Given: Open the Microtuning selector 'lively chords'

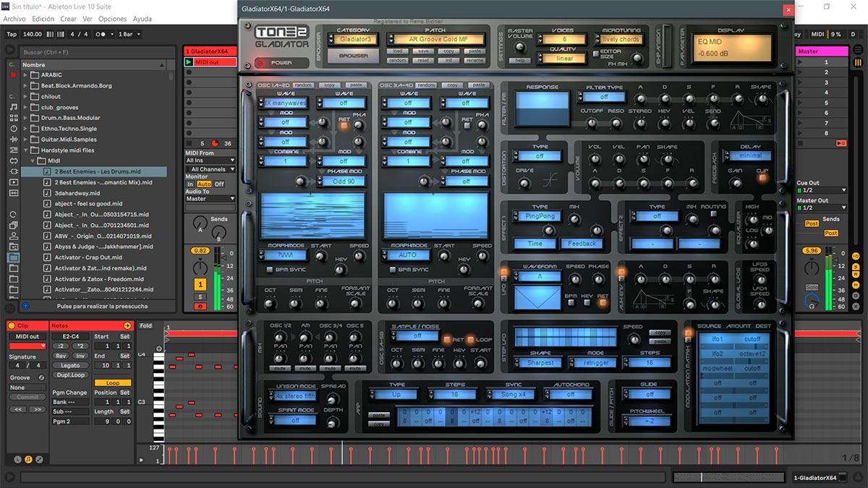Looking at the screenshot, I should pyautogui.click(x=621, y=39).
